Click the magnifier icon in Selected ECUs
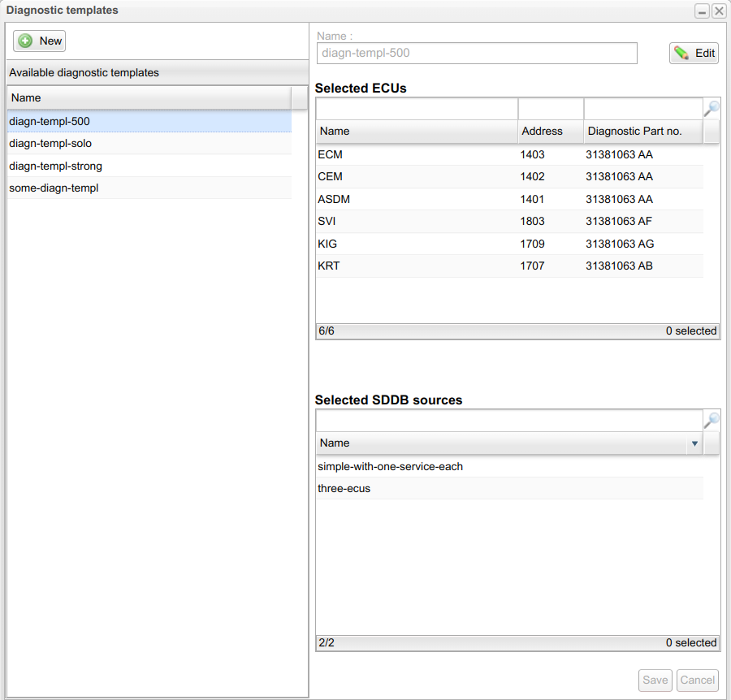The width and height of the screenshot is (731, 700). [712, 109]
